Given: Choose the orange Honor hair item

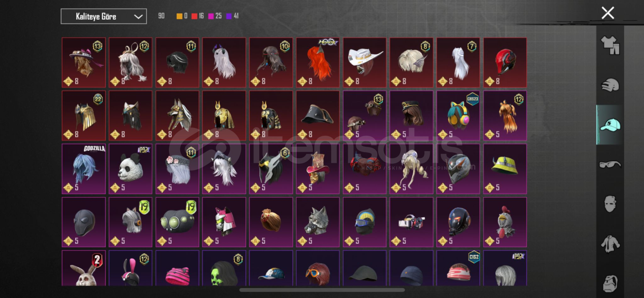Looking at the screenshot, I should 318,62.
